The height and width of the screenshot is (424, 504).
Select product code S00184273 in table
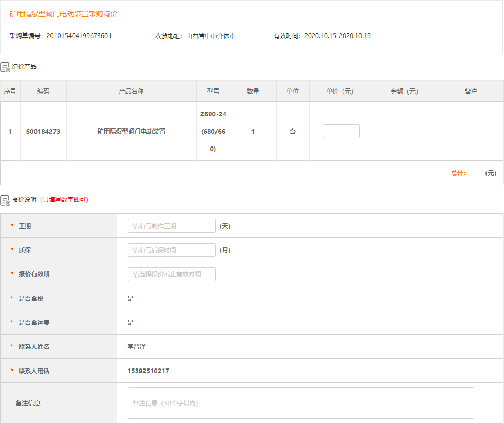pyautogui.click(x=43, y=132)
